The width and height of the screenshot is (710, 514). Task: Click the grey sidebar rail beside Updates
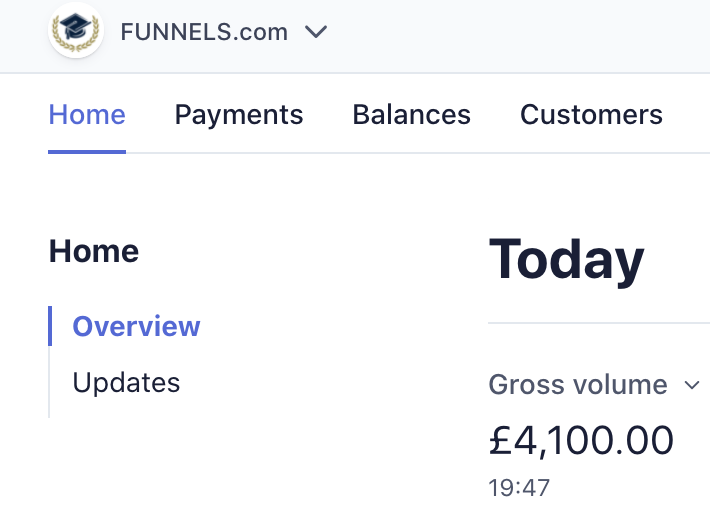(x=49, y=382)
